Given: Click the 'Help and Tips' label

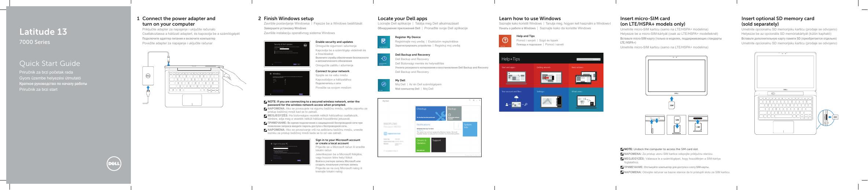Looking at the screenshot, I should 525,36.
